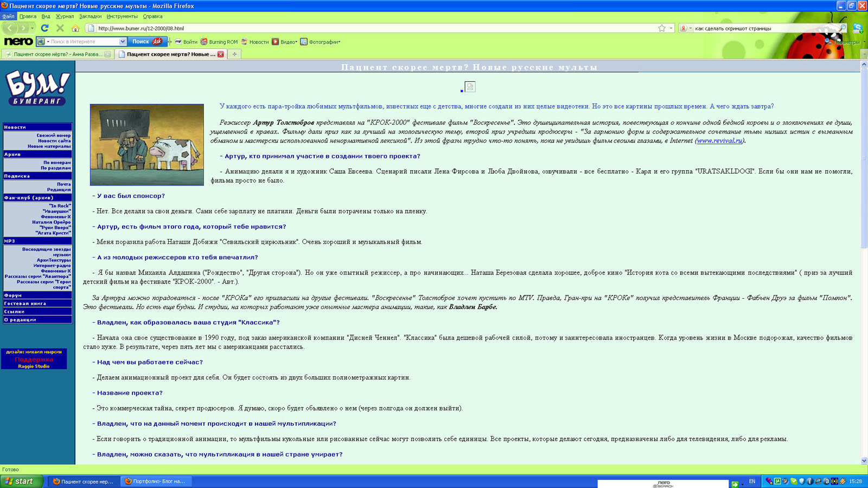Switch to the 'Пациент скорее мёртв? - Анна Разва...' tab
Screen dimensions: 868x488
pyautogui.click(x=58, y=54)
